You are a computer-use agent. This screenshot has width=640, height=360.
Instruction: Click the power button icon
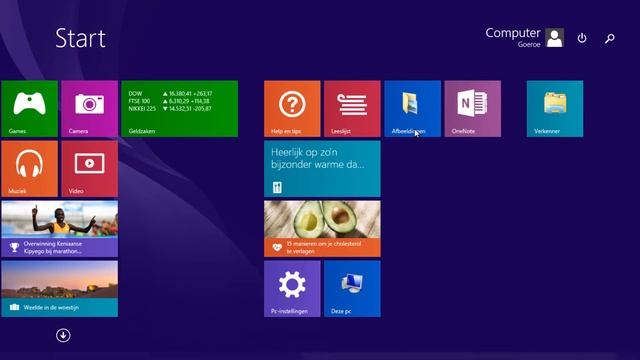(582, 38)
